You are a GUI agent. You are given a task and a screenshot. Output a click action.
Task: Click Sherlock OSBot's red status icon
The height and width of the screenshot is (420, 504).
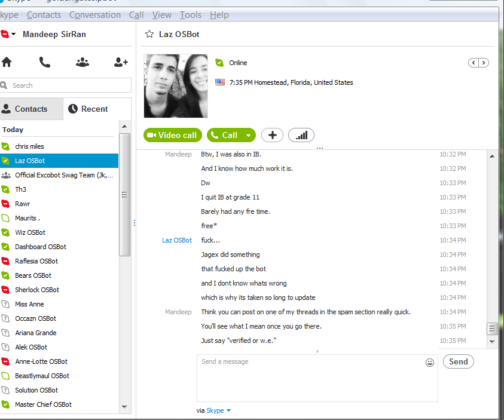point(5,290)
